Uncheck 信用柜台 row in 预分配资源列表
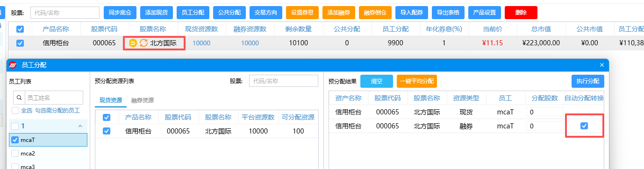 [x=107, y=131]
